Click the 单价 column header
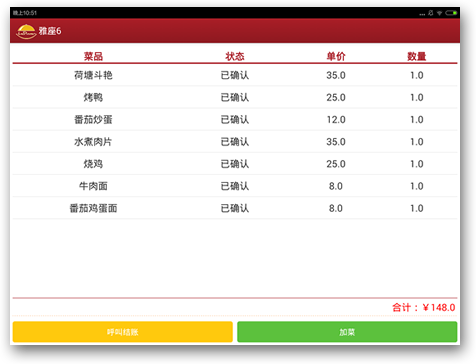 (336, 56)
